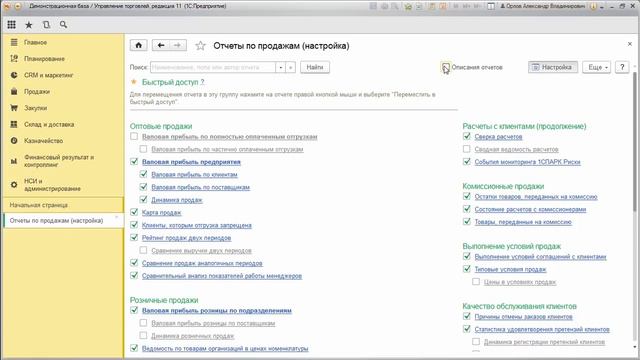640x360 pixels.
Task: Open the Закупки cart icon
Action: pos(14,108)
